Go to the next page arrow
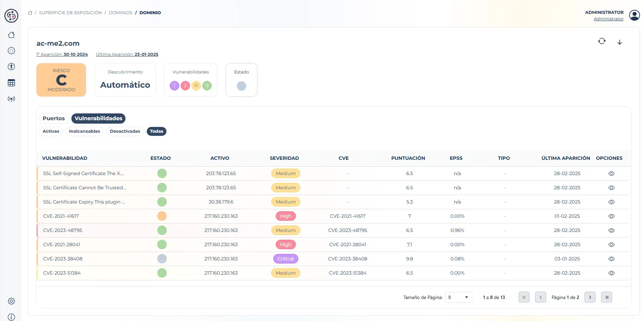Viewport: 644px width, 321px height. pos(590,297)
